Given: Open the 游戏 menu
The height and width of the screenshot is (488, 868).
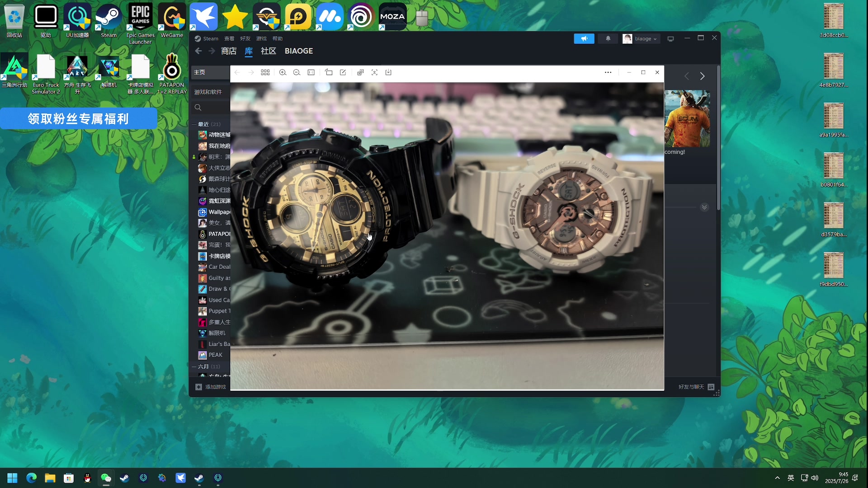Looking at the screenshot, I should pos(262,39).
